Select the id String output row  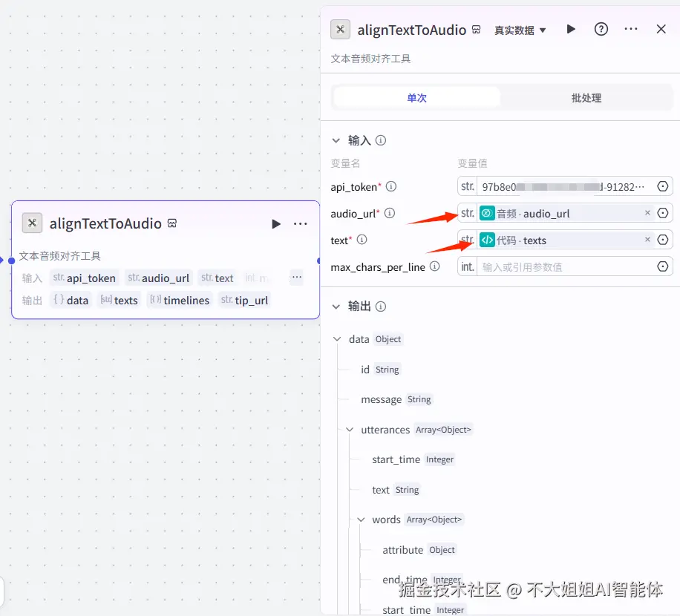(380, 370)
